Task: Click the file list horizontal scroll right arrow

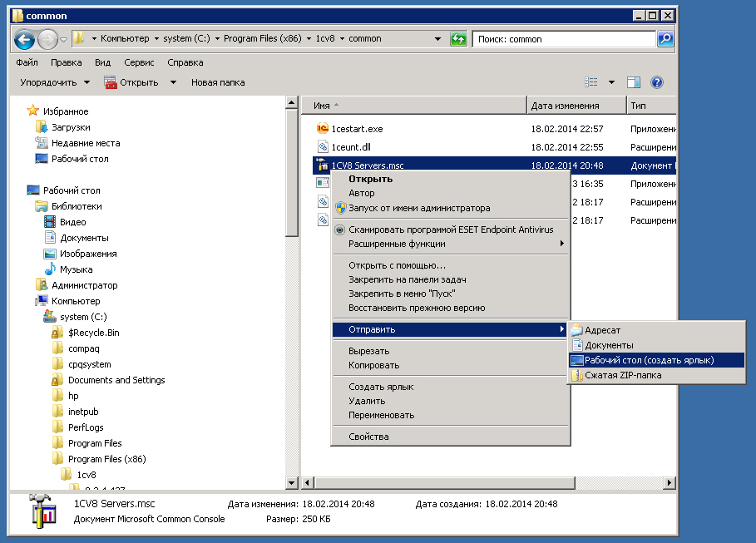Action: click(x=669, y=482)
